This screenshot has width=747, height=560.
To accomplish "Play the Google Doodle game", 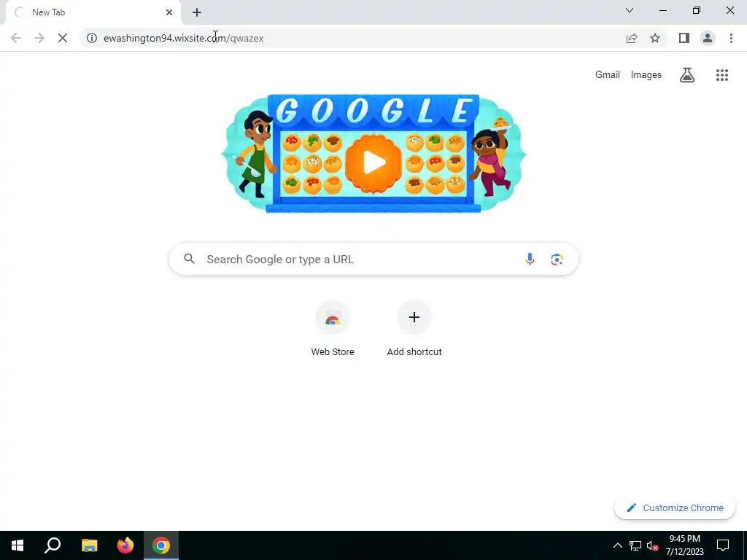I will coord(373,163).
